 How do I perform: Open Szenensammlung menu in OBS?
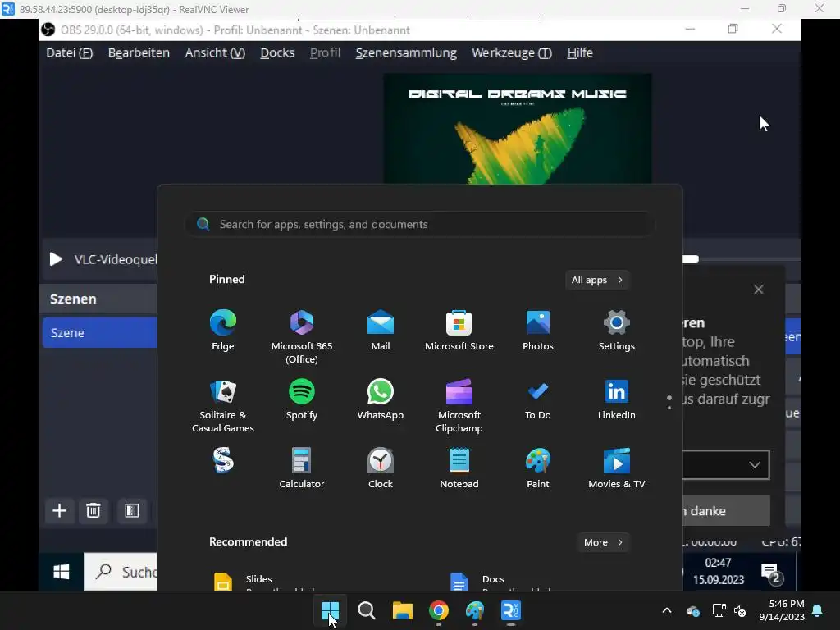click(x=406, y=53)
